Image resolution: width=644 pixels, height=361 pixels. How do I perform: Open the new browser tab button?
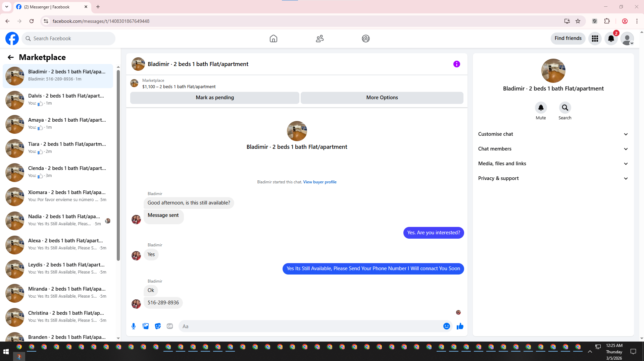click(98, 7)
